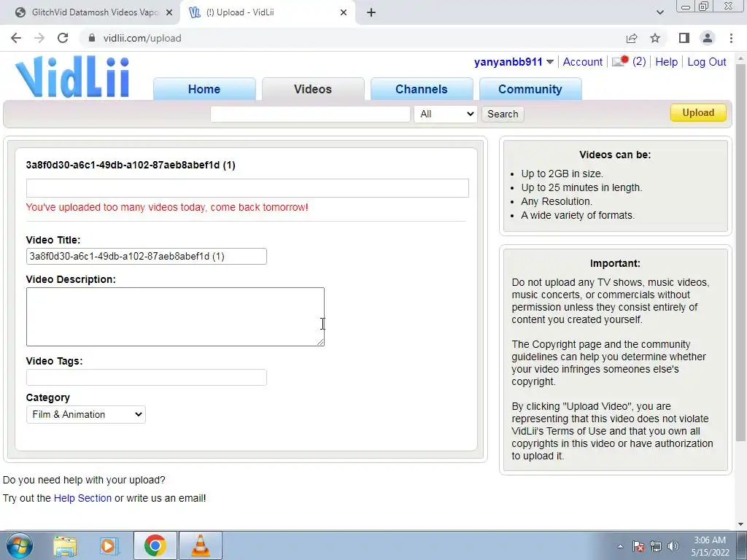Click the Action Center flag icon
747x560 pixels.
pyautogui.click(x=638, y=546)
